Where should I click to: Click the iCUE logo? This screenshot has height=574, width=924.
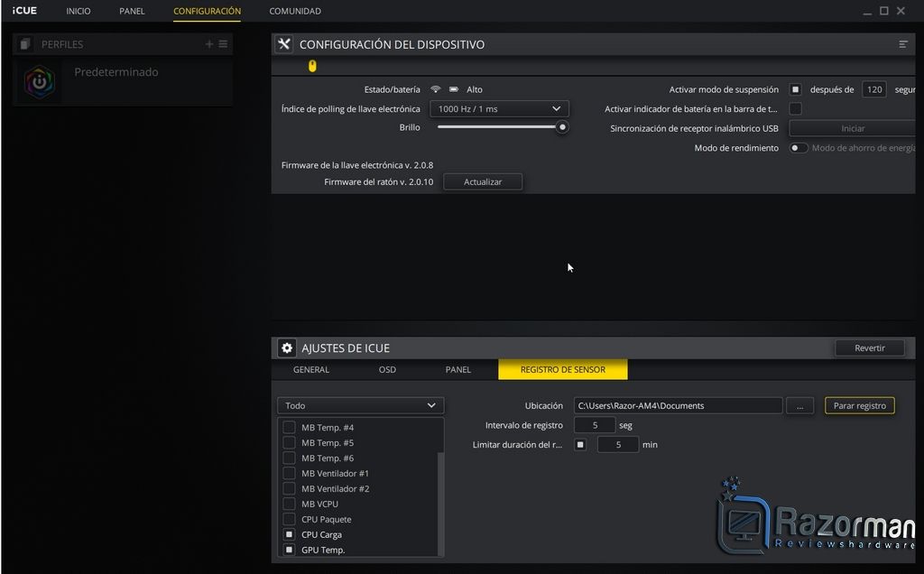[24, 11]
